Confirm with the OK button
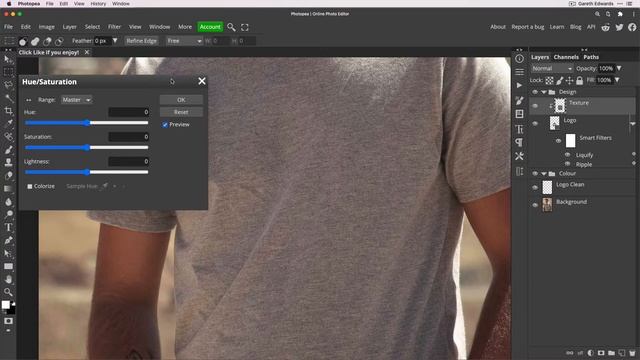Image resolution: width=640 pixels, height=360 pixels. coord(181,100)
